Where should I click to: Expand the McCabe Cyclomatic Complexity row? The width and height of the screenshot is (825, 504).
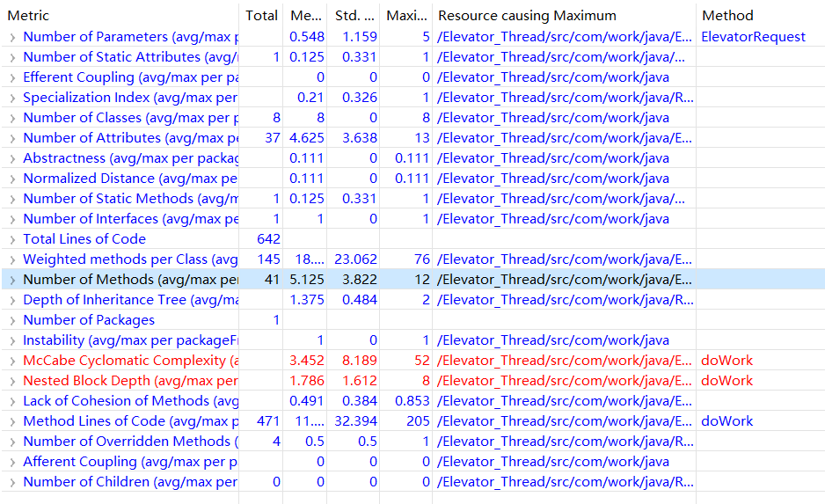(x=12, y=361)
